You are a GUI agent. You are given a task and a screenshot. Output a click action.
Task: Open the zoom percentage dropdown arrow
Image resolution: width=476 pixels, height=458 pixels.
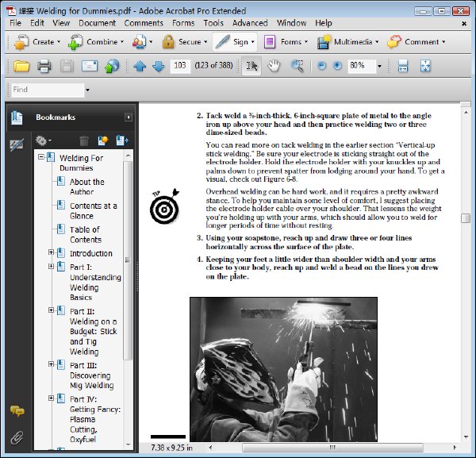[x=379, y=66]
